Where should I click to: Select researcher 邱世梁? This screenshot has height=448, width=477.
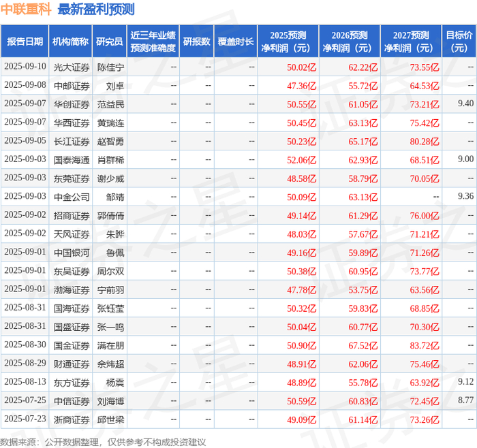point(110,419)
